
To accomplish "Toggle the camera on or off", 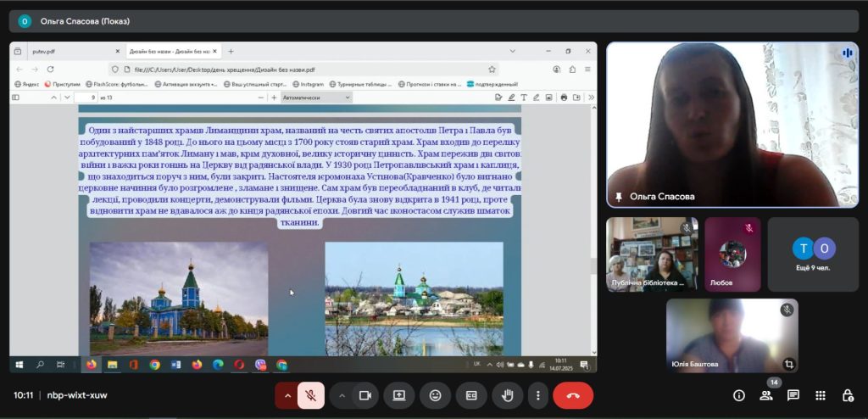I will [x=365, y=395].
